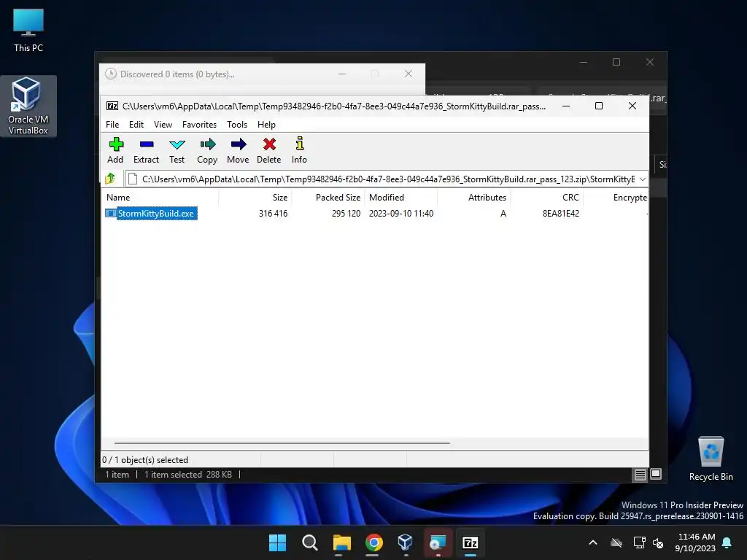Open the Edit menu
Screen dimensions: 747x560
pyautogui.click(x=136, y=124)
